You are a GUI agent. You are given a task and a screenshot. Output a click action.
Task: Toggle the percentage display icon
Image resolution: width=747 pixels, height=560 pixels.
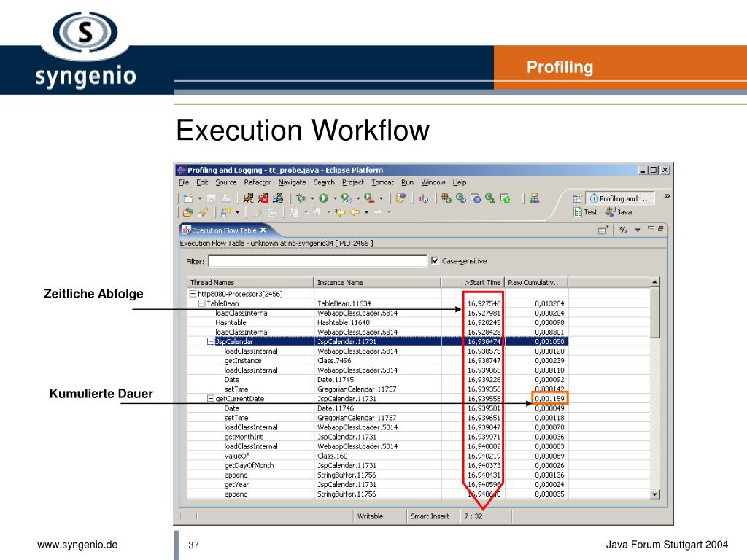(623, 230)
